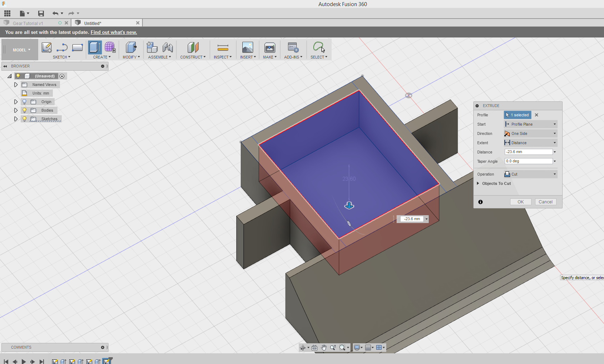604x364 pixels.
Task: Expand the Objects To Cut section
Action: [x=478, y=183]
